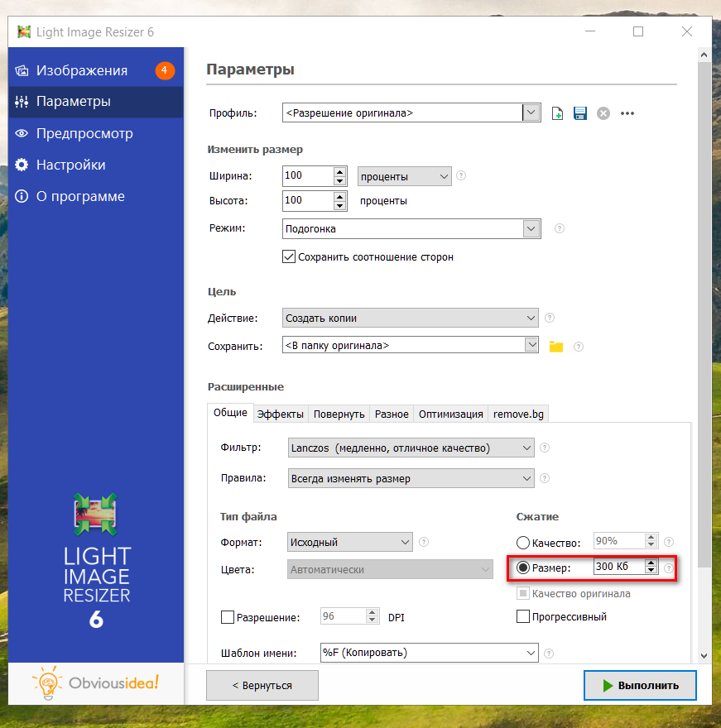Toggle Сохранить соотношение сторон checkbox

point(289,256)
